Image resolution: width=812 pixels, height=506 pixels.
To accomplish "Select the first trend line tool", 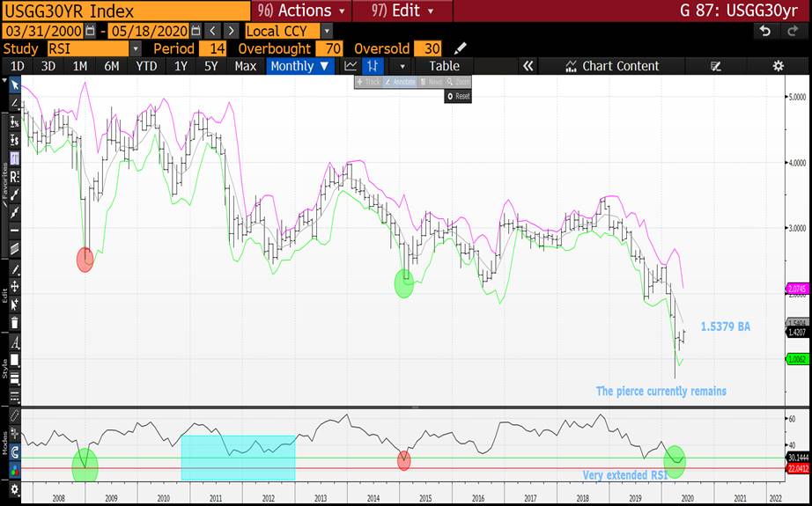I will tap(14, 195).
